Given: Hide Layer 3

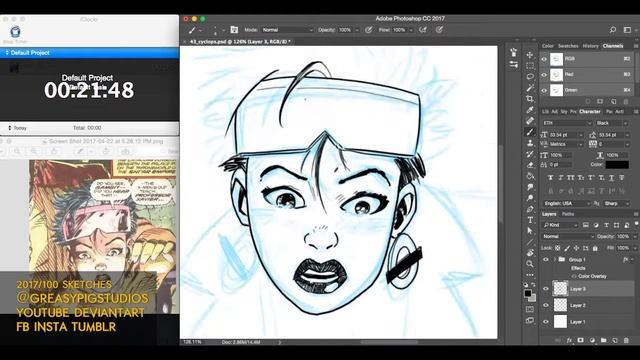Looking at the screenshot, I should click(x=546, y=289).
